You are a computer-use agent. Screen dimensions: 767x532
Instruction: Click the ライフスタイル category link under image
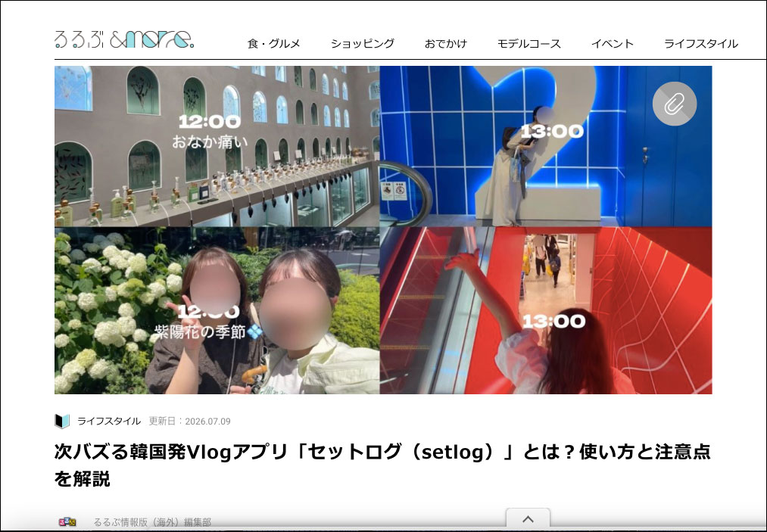[108, 421]
